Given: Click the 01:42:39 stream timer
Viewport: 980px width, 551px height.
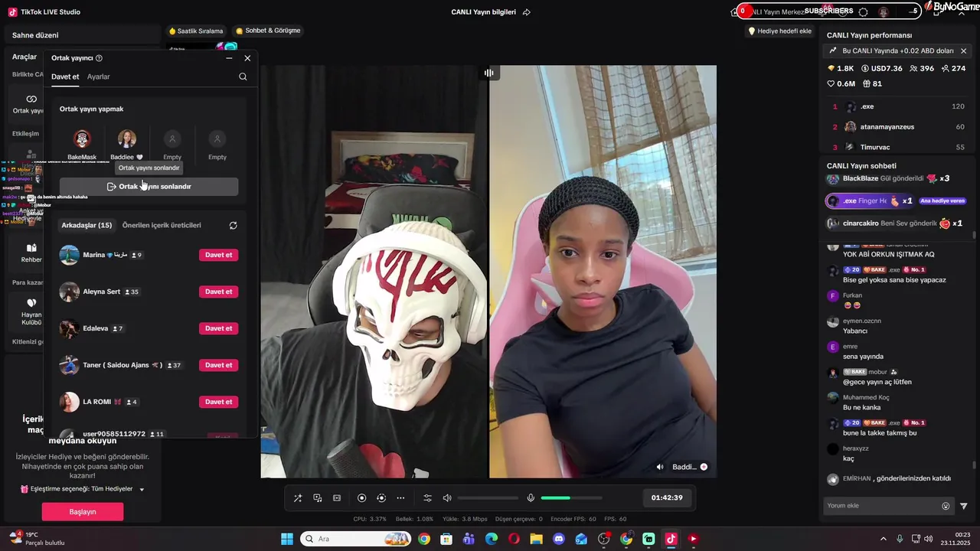Looking at the screenshot, I should tap(667, 497).
